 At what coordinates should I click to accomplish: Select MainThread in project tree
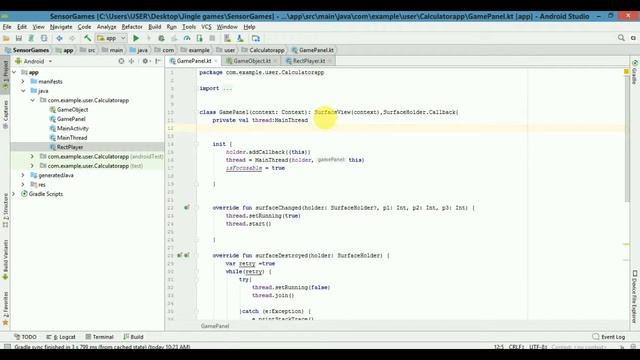click(x=72, y=138)
